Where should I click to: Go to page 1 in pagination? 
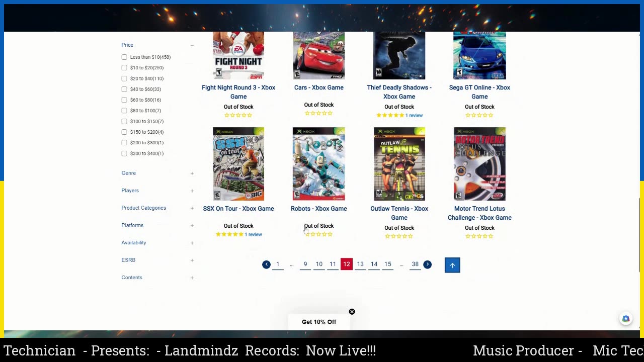coord(278,264)
